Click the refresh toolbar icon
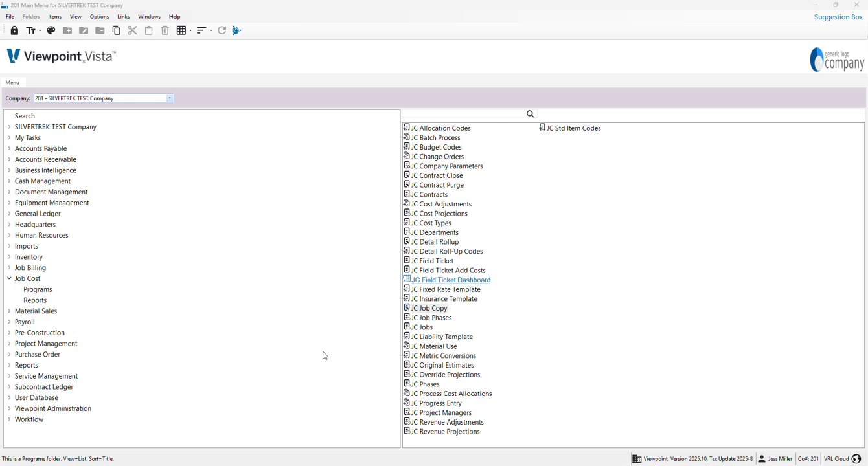Screen dimensions: 868x466 pos(222,30)
